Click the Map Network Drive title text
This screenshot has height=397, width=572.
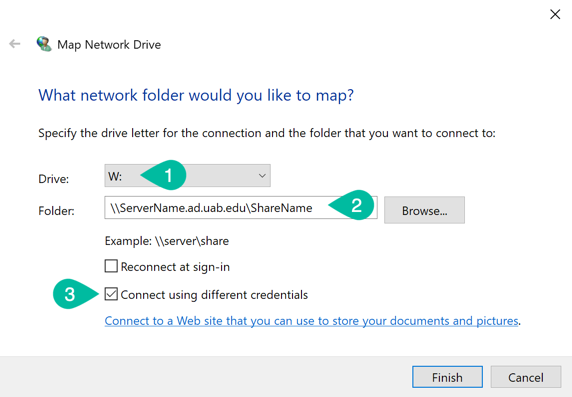click(x=109, y=45)
